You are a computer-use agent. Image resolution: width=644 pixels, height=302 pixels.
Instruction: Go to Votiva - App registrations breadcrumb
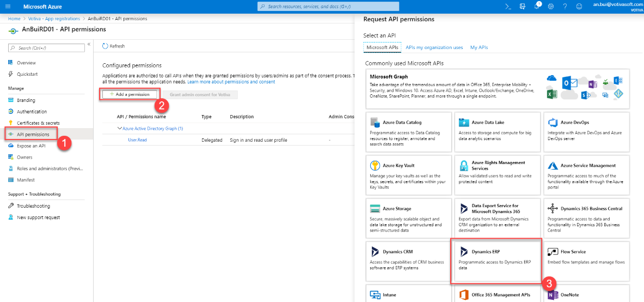(x=54, y=19)
